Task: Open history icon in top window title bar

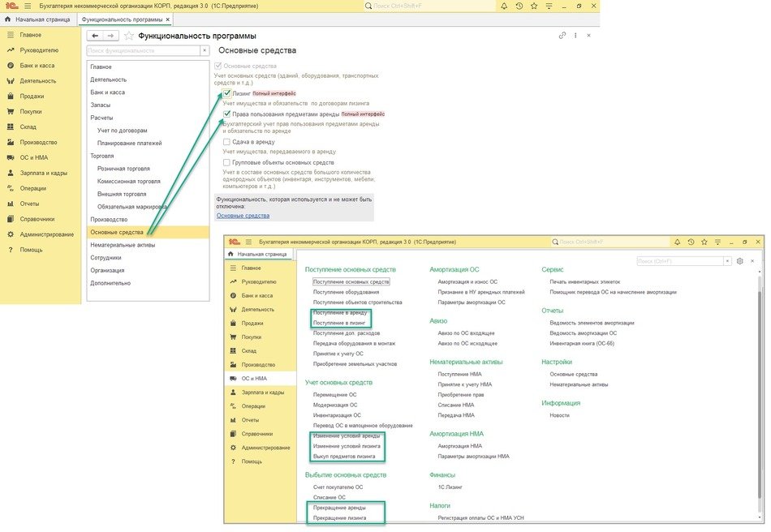Action: 519,6
